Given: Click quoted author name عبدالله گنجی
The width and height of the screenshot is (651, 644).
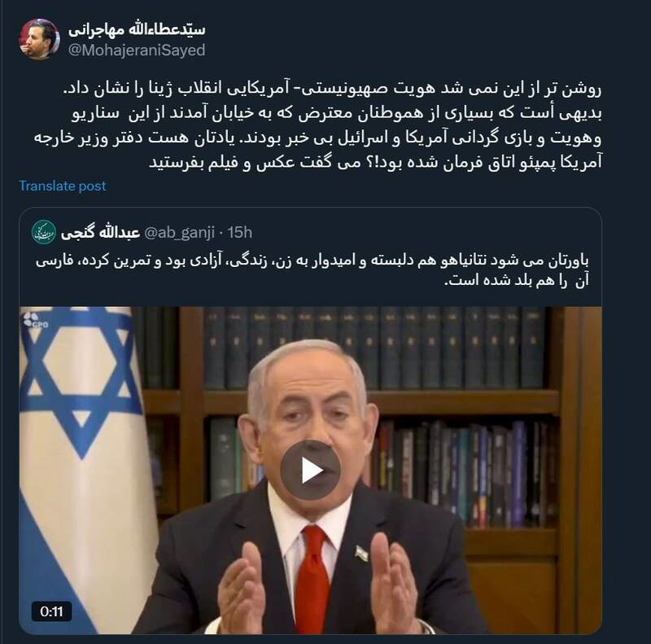Looking at the screenshot, I should (x=100, y=232).
